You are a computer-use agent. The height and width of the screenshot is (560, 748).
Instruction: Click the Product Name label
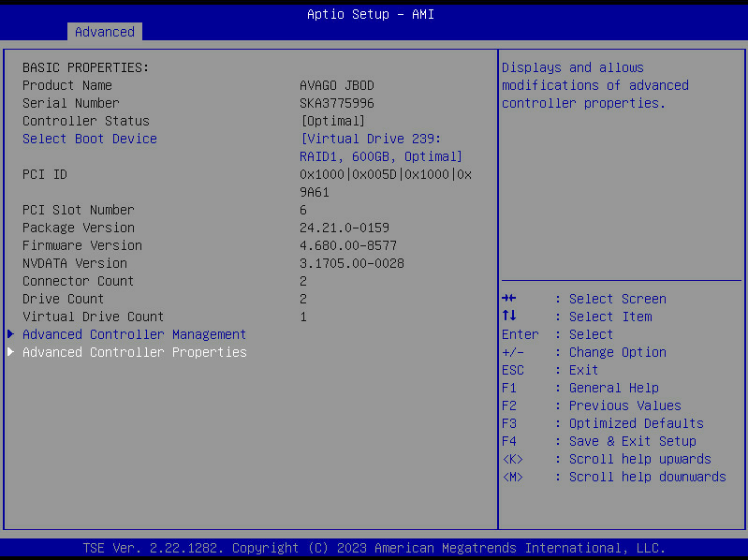pyautogui.click(x=67, y=85)
